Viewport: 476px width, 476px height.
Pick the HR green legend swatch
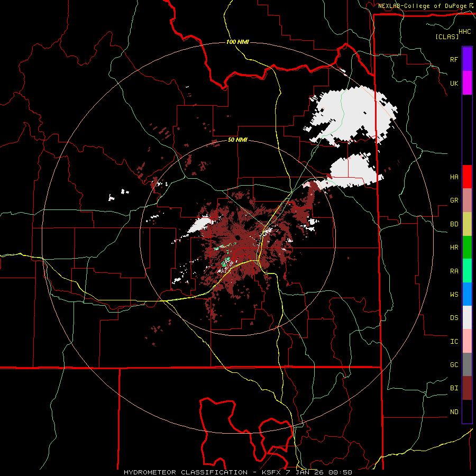pyautogui.click(x=467, y=248)
